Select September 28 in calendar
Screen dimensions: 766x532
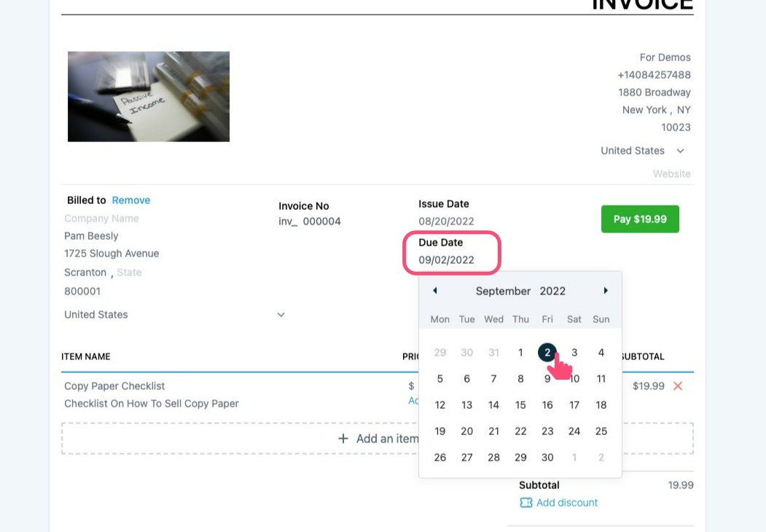coord(494,458)
